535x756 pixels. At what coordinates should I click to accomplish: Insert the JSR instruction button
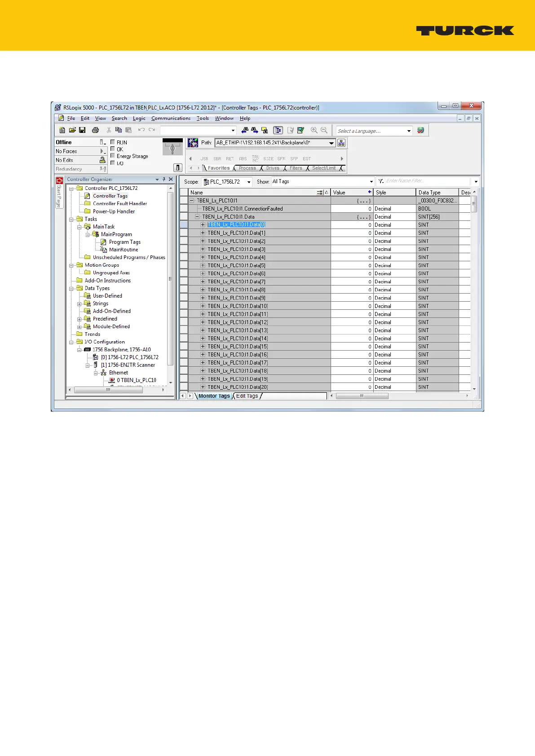coord(204,159)
